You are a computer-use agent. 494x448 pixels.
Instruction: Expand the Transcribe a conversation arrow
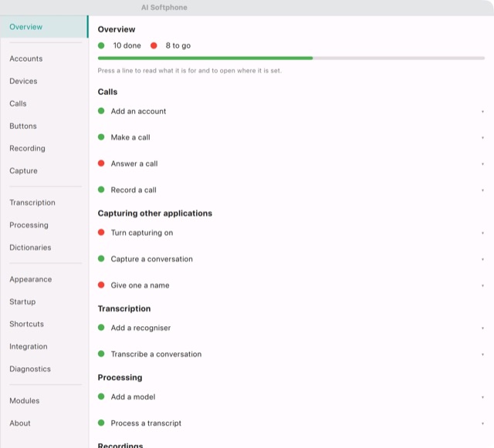pos(482,355)
